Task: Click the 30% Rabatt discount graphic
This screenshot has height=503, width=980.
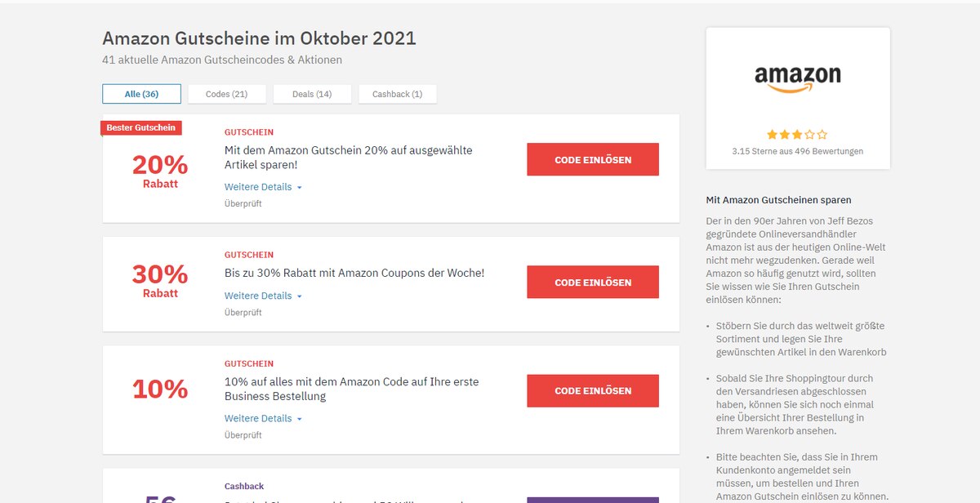Action: (x=160, y=280)
